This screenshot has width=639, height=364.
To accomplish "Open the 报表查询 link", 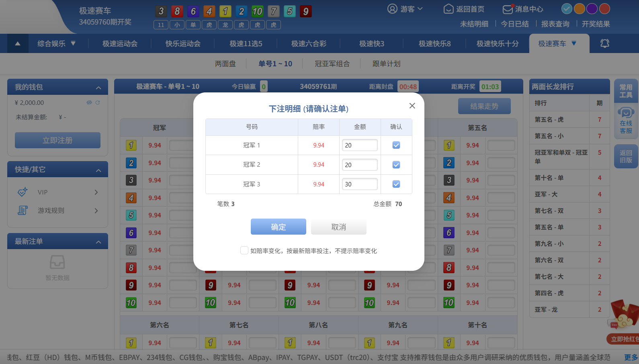I will coord(555,24).
